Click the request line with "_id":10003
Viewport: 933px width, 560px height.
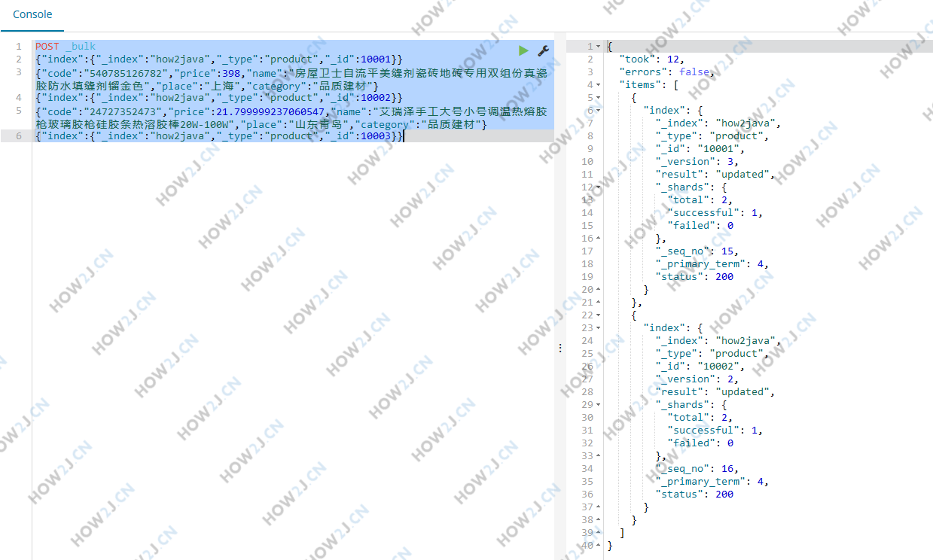pyautogui.click(x=219, y=136)
